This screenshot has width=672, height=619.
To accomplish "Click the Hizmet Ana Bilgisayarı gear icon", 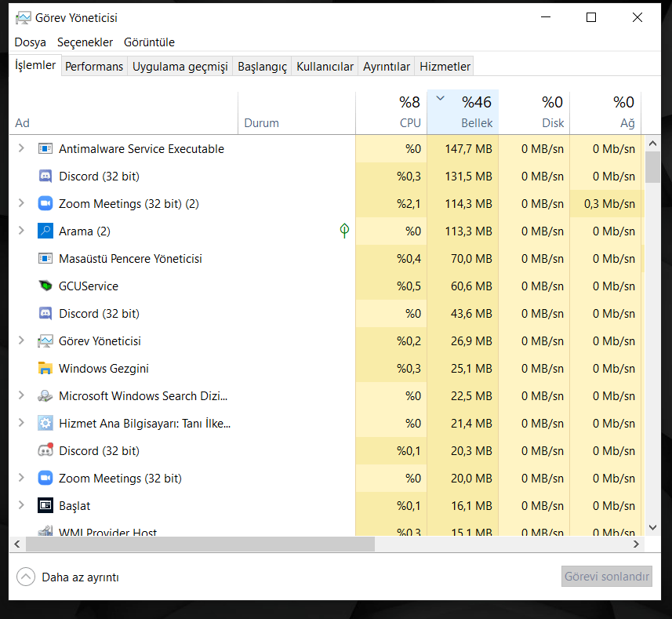I will pyautogui.click(x=45, y=423).
